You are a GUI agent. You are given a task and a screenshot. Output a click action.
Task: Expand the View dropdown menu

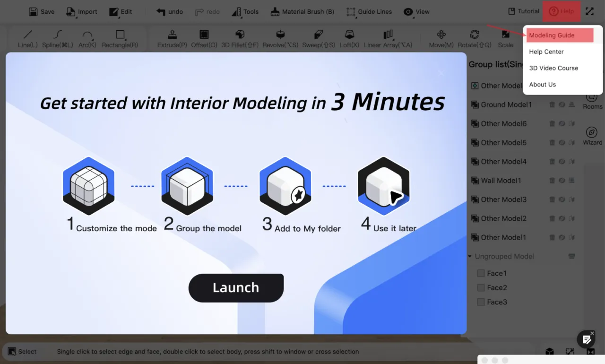point(416,12)
